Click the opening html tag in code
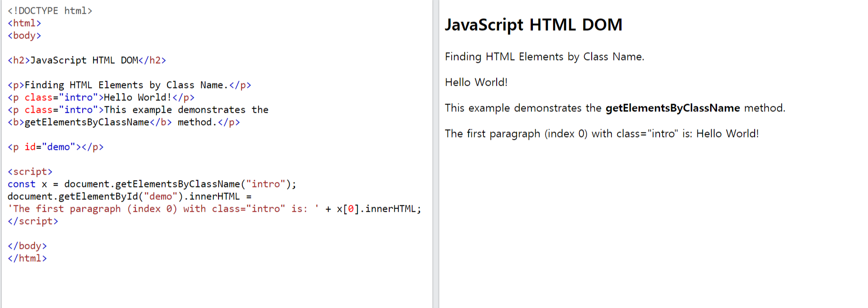868x308 pixels. (24, 23)
